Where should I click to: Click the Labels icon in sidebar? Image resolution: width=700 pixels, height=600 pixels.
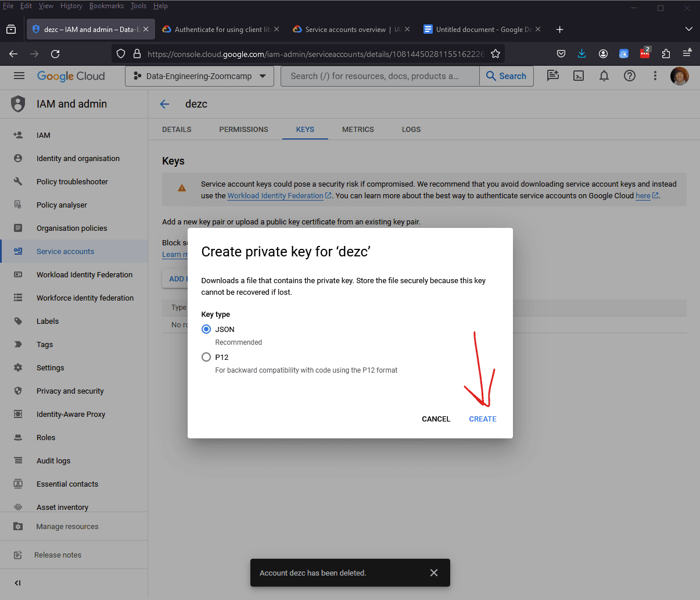(18, 321)
